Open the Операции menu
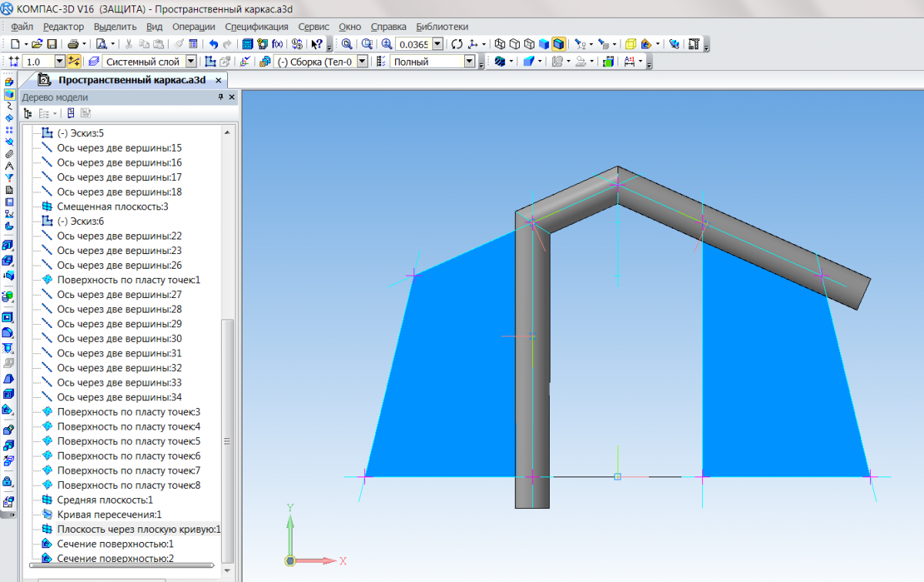The width and height of the screenshot is (924, 582). point(193,26)
